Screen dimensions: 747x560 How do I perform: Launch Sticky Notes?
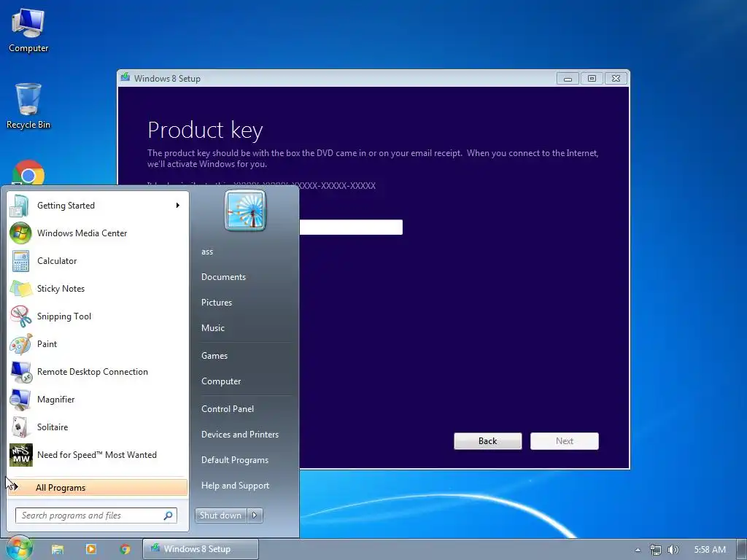(98, 289)
